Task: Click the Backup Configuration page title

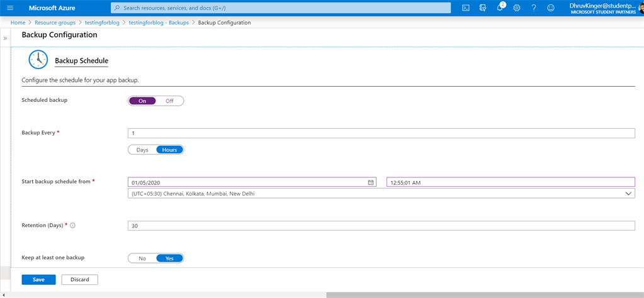Action: [60, 35]
